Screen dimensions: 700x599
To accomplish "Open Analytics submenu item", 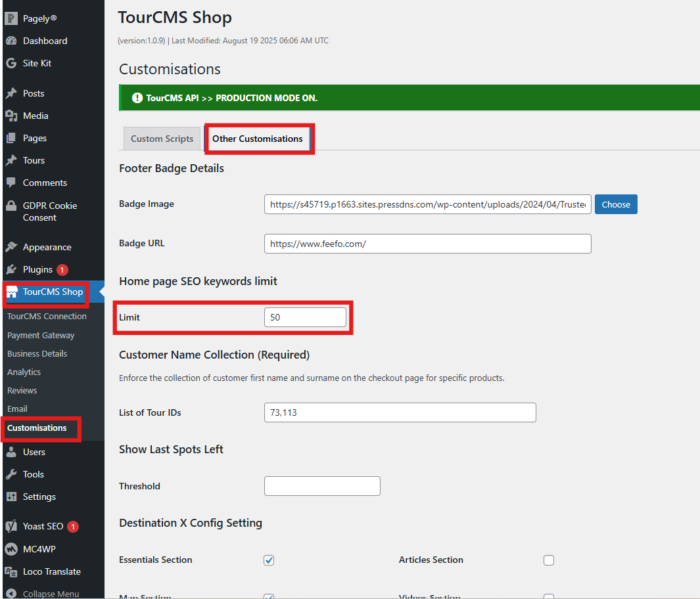I will [24, 372].
